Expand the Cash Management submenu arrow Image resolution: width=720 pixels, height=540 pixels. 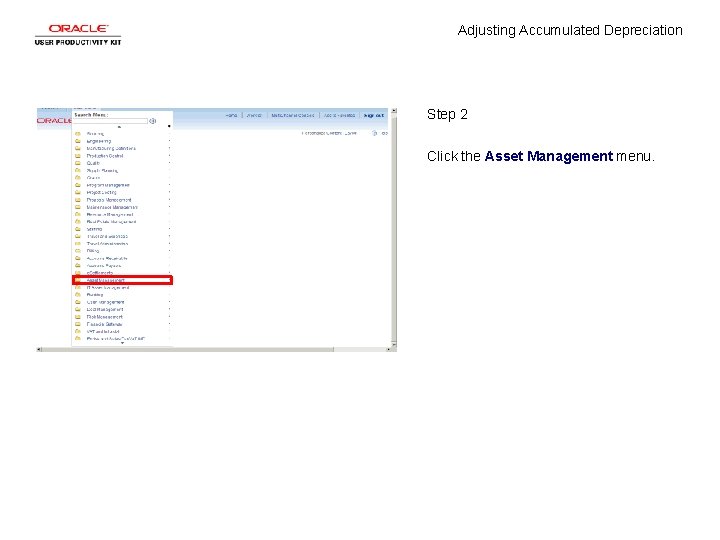click(169, 302)
